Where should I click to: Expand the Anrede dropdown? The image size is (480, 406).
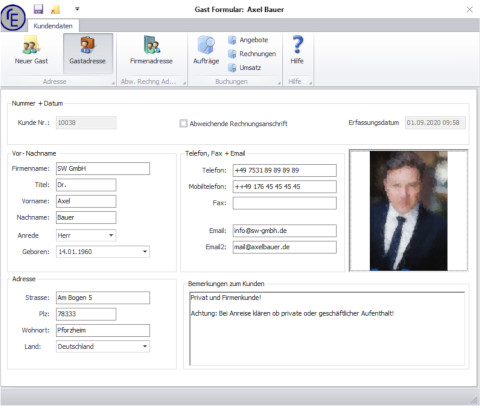tap(111, 235)
